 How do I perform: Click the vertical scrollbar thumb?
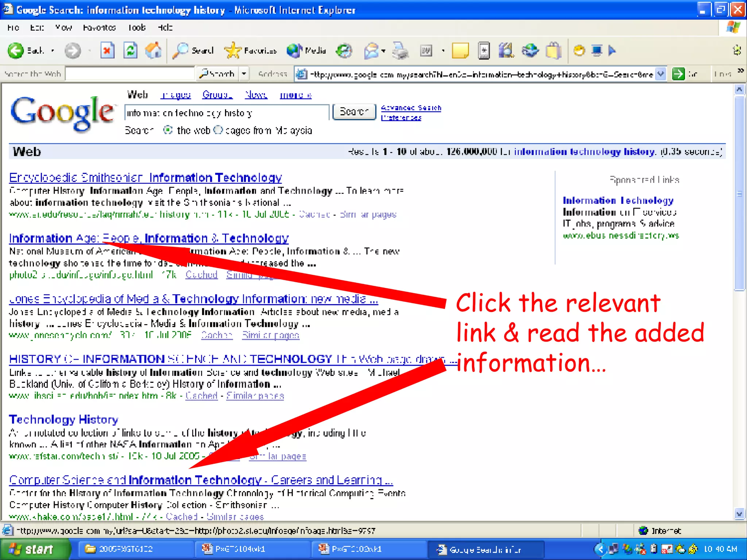pos(739,193)
